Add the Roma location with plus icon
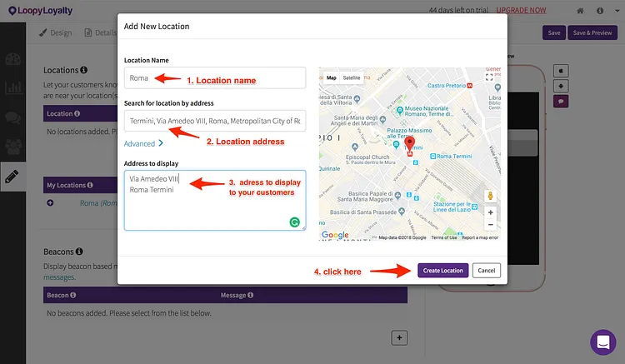 point(50,203)
